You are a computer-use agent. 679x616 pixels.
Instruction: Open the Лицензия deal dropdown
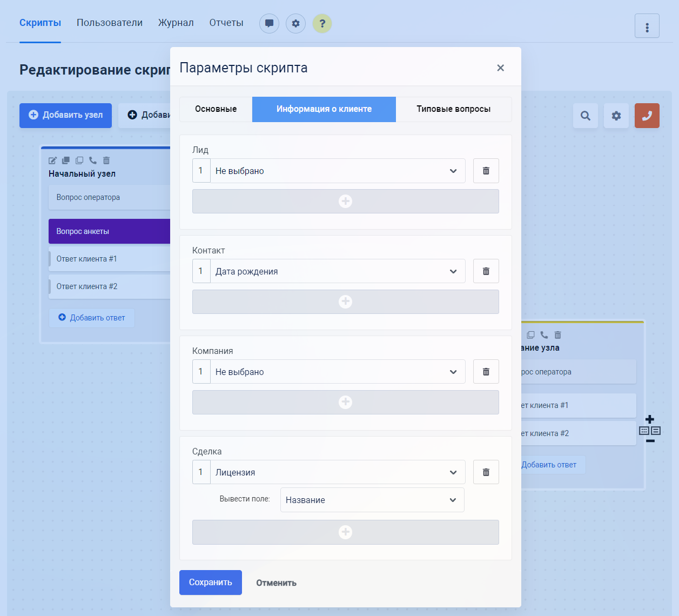tap(337, 472)
